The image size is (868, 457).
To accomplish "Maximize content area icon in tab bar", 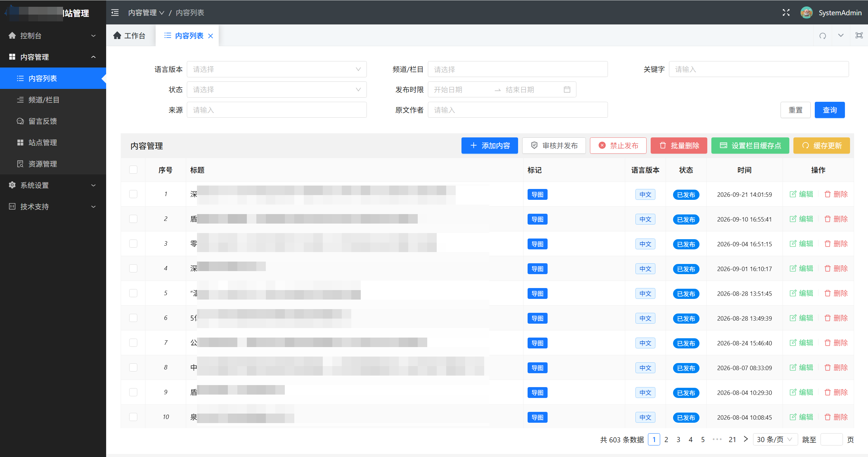I will pos(859,35).
